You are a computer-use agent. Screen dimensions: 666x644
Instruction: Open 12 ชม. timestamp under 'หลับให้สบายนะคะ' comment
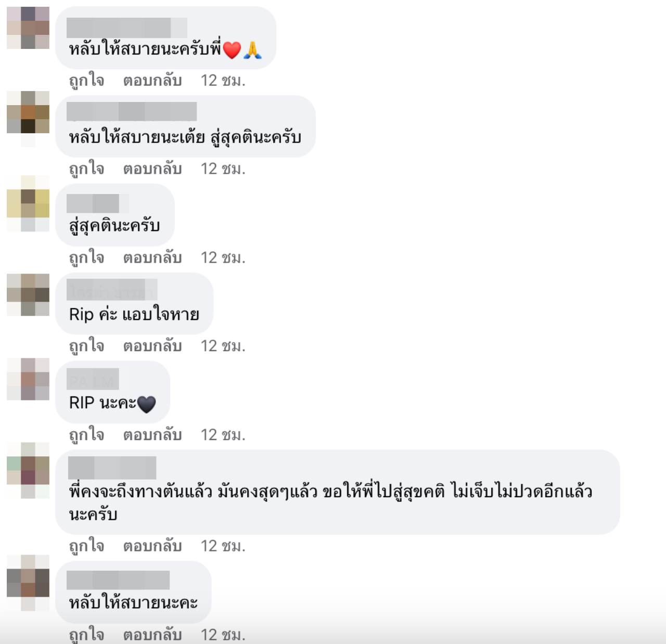tap(223, 635)
